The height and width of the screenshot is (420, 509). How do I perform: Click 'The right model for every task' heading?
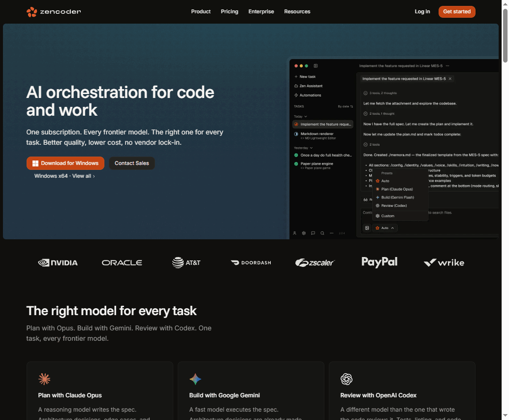(111, 311)
